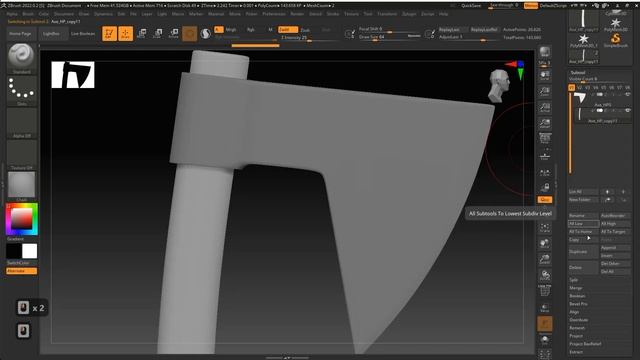The image size is (640, 360).
Task: Select the Rotate transform tool
Action: 173,33
